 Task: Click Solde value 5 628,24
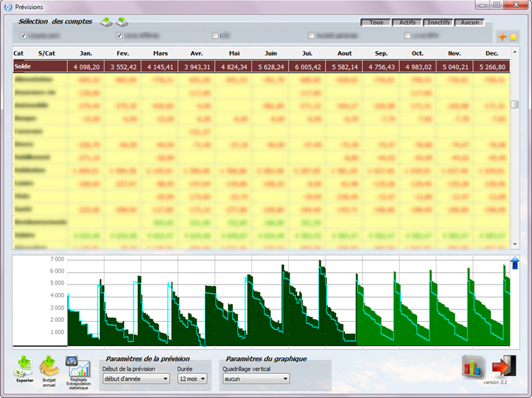[x=271, y=67]
